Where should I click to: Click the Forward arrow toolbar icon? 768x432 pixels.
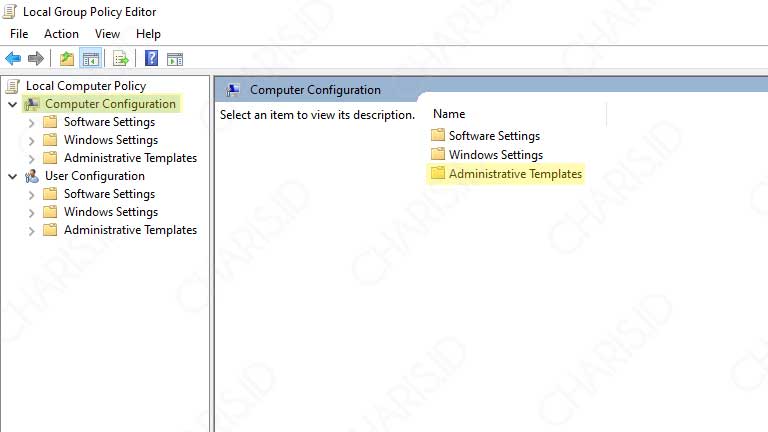[x=36, y=59]
